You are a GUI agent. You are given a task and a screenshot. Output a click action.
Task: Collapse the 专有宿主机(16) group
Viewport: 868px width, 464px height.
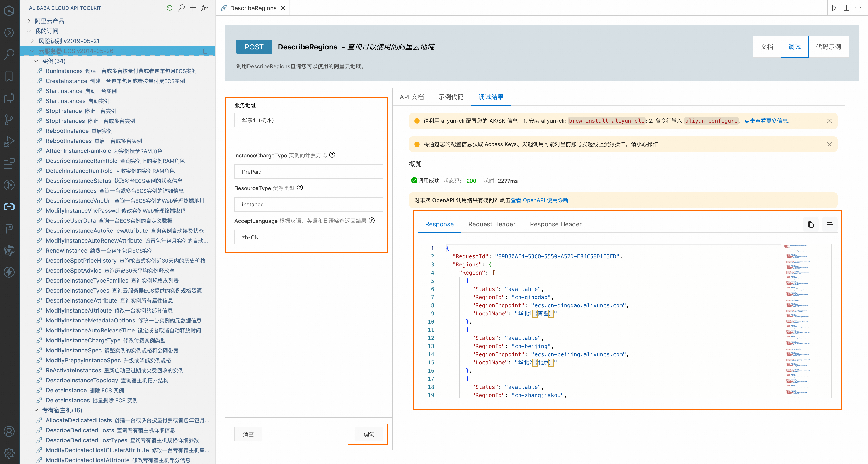pyautogui.click(x=36, y=410)
